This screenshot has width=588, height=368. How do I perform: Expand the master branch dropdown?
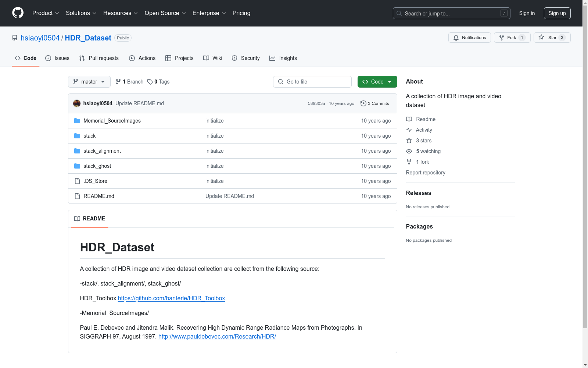89,82
